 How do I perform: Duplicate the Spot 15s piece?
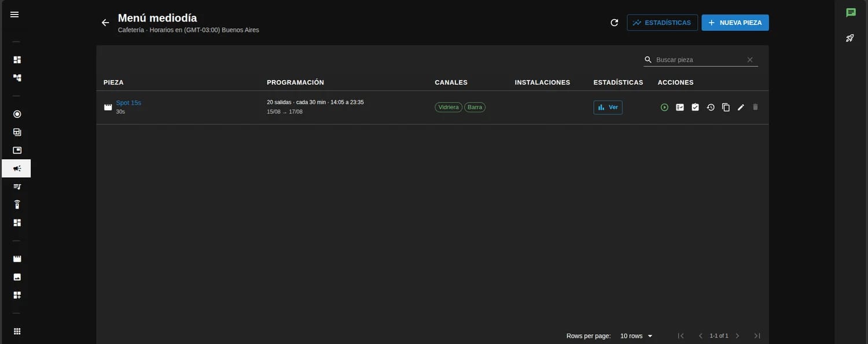pyautogui.click(x=726, y=107)
